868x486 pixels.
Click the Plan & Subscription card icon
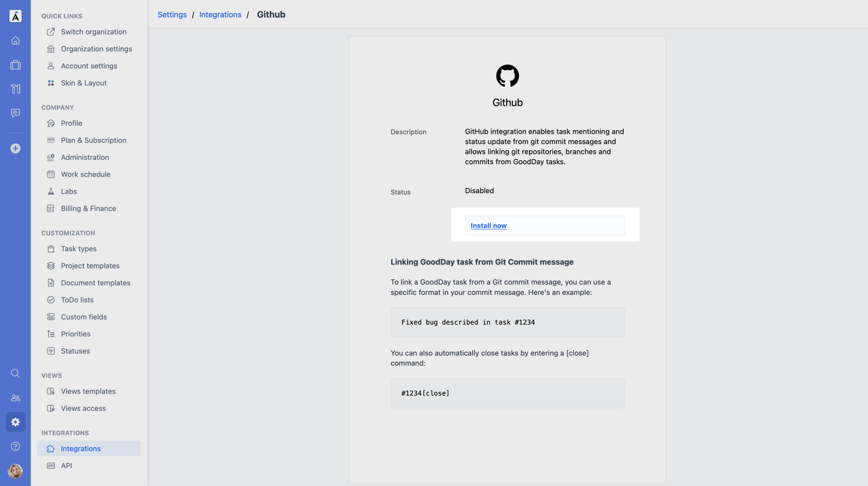coord(51,140)
